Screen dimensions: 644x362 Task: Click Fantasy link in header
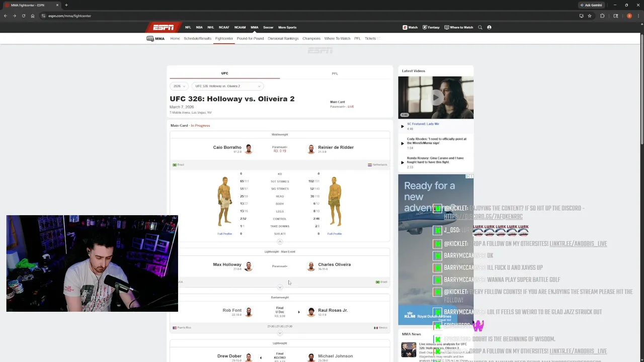pos(431,27)
